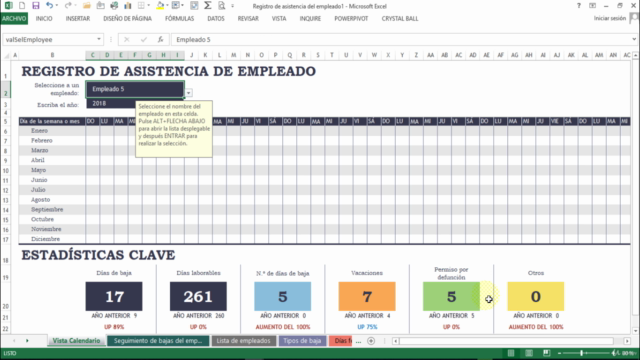This screenshot has height=360, width=640.
Task: Open the borders dropdown arrow
Action: point(149,6)
